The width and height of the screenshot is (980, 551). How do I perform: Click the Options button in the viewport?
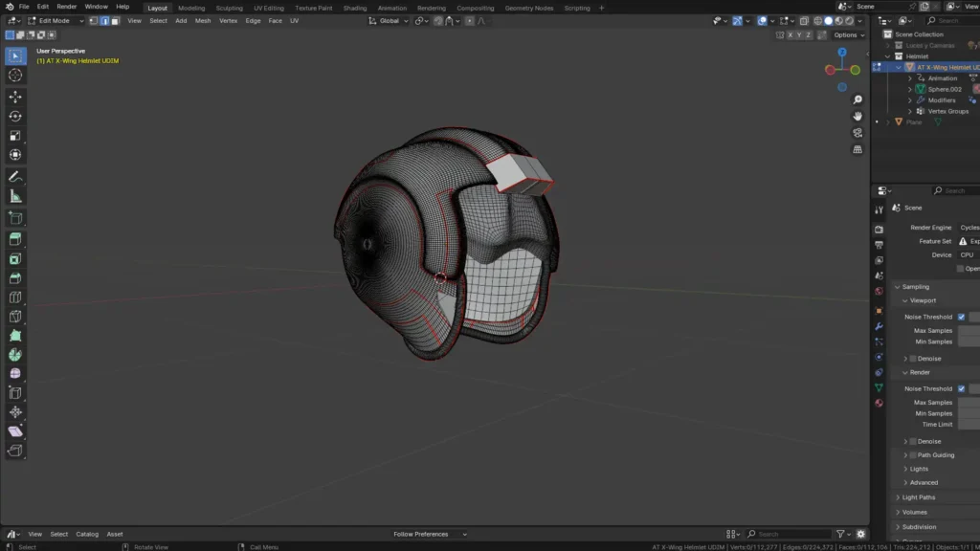(x=847, y=34)
